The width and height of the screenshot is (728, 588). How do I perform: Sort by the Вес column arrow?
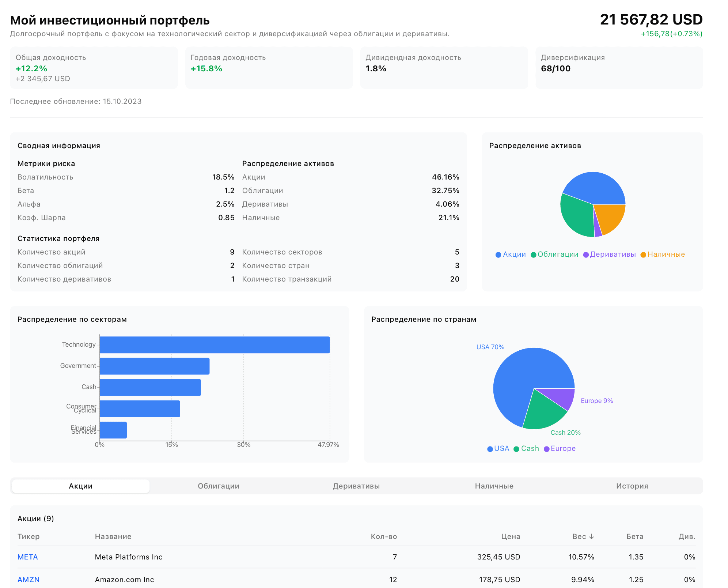(591, 536)
